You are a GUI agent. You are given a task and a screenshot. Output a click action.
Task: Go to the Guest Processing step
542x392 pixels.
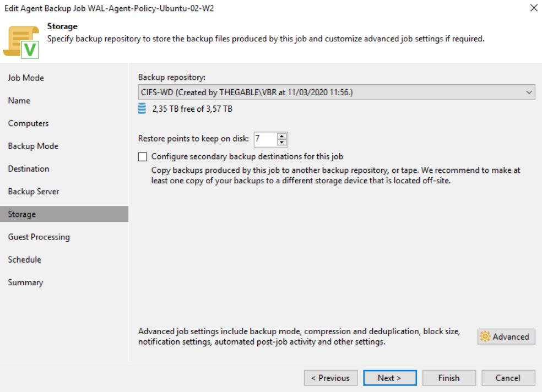pos(39,237)
